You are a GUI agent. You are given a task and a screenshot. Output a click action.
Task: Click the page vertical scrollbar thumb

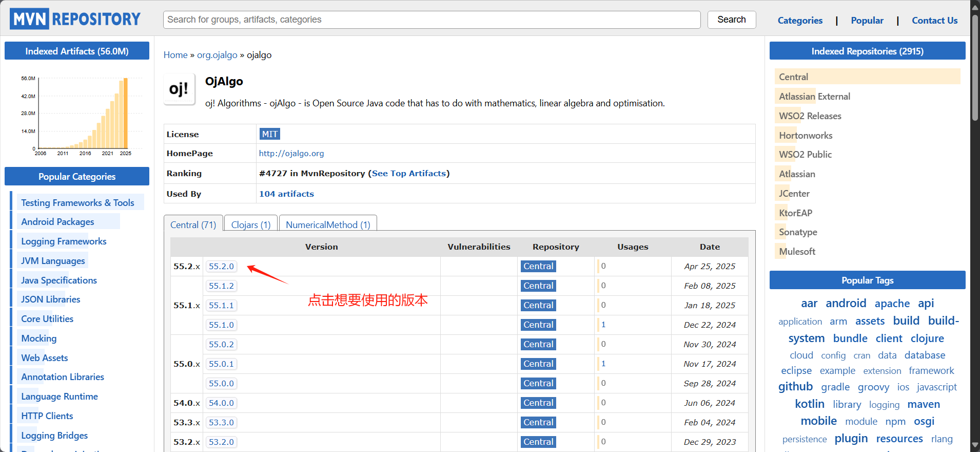(975, 67)
